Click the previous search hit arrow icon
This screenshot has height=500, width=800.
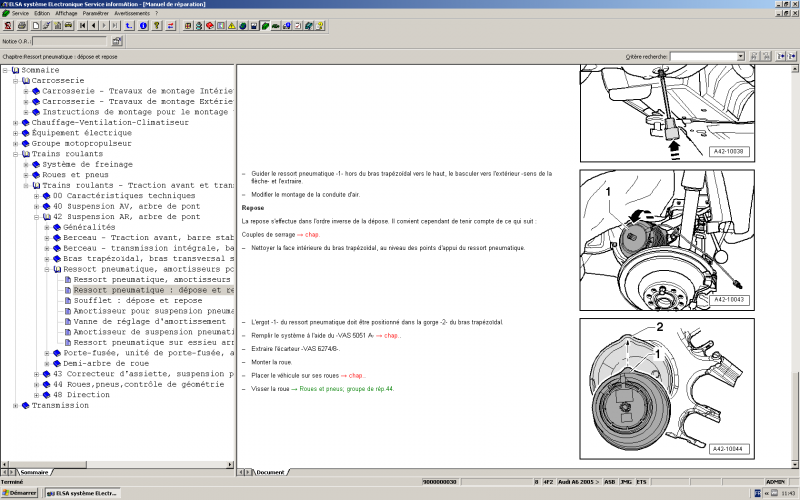click(781, 56)
